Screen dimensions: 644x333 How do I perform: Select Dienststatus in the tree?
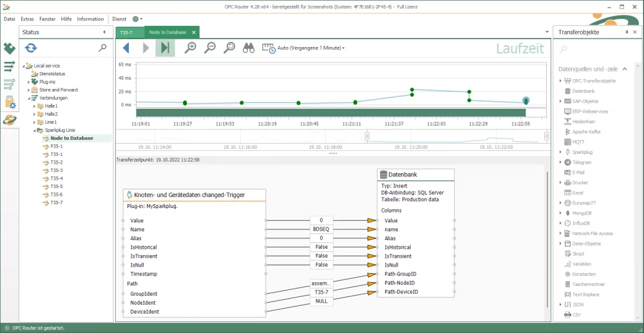point(52,74)
